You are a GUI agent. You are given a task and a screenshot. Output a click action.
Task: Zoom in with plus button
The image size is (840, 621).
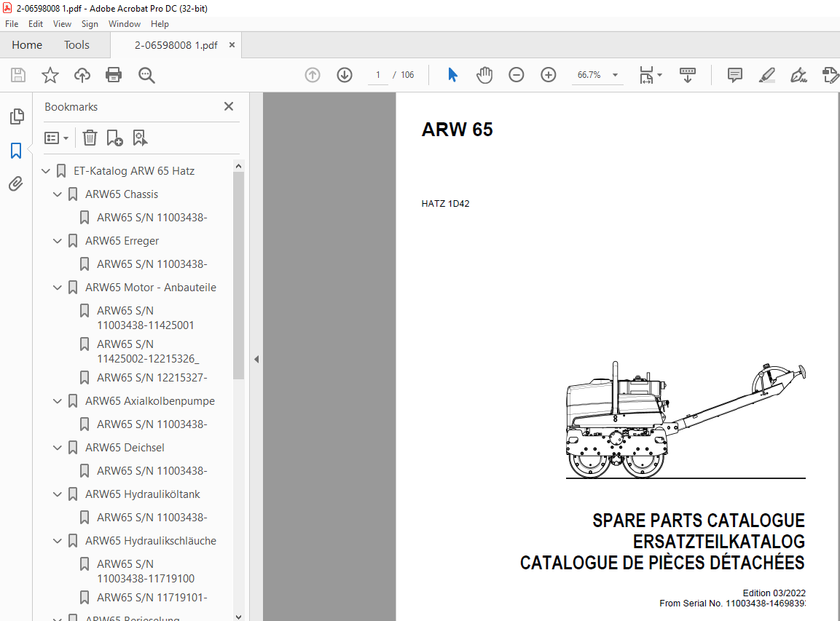(x=549, y=75)
